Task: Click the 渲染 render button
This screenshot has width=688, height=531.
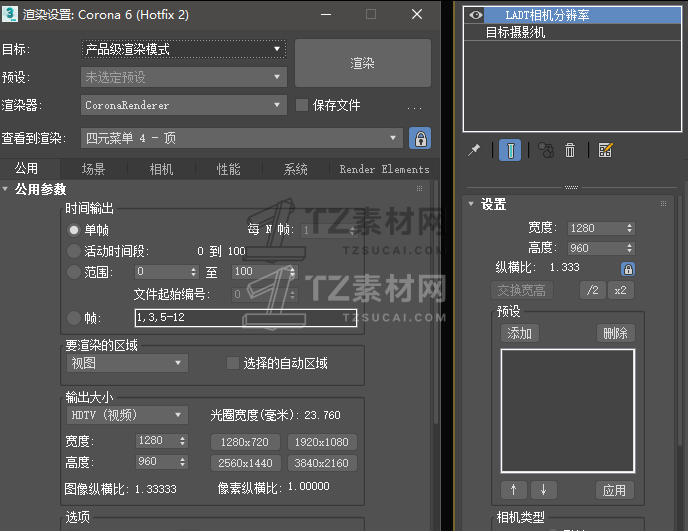Action: [362, 63]
